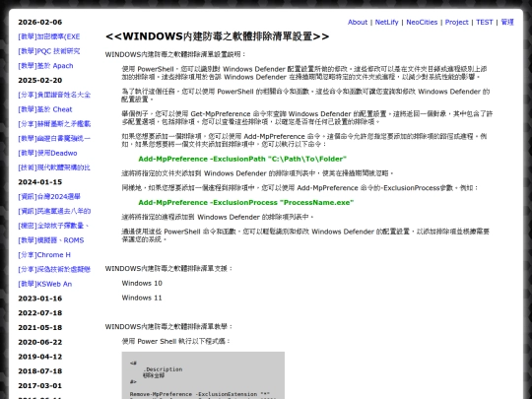Image resolution: width=532 pixels, height=399 pixels.
Task: Expand the 2020-06-22 date group
Action: (x=40, y=342)
